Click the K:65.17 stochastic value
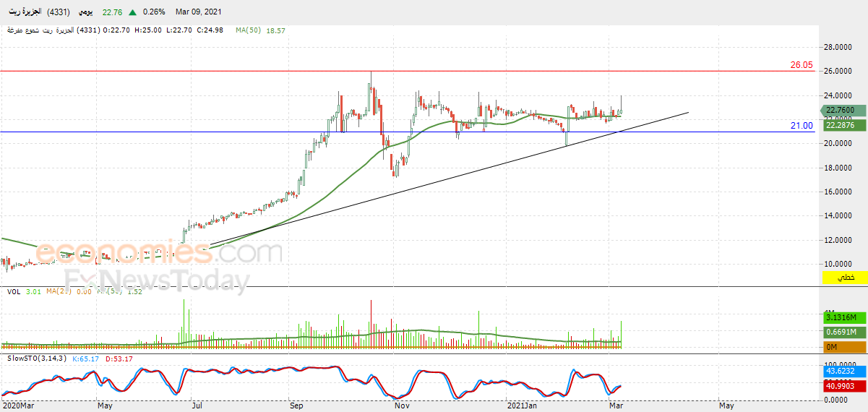The image size is (868, 412). pyautogui.click(x=86, y=359)
